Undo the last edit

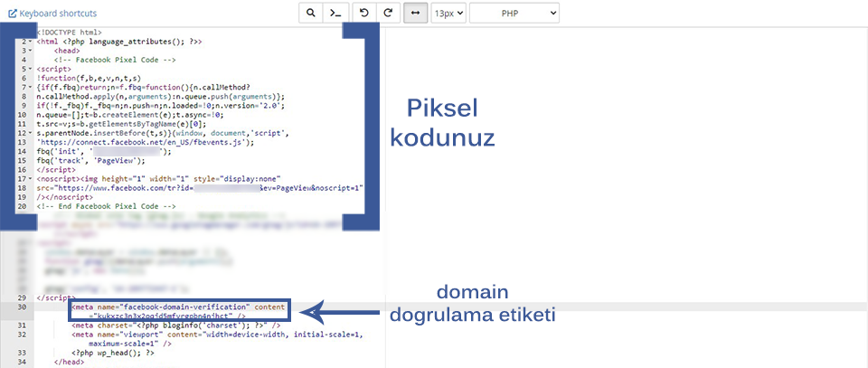pyautogui.click(x=364, y=13)
